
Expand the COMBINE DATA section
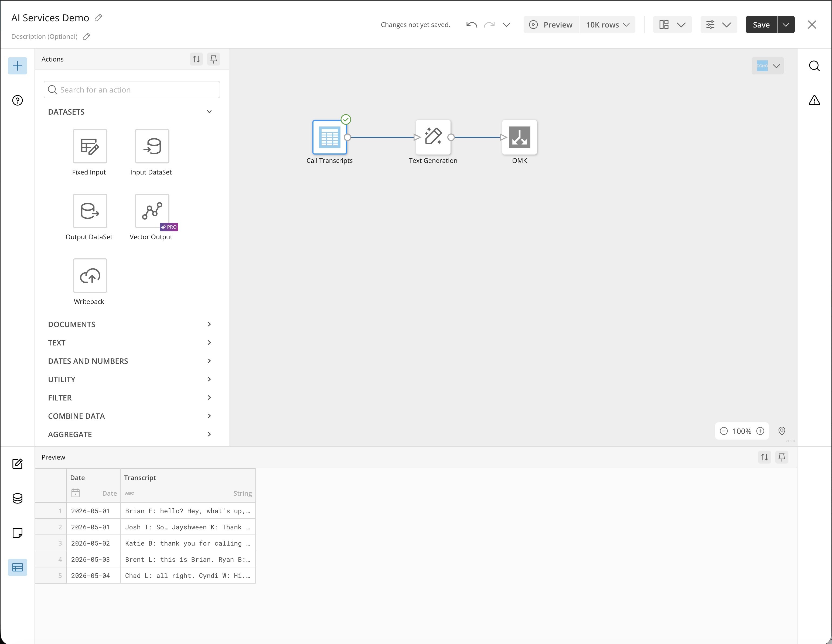(x=129, y=416)
